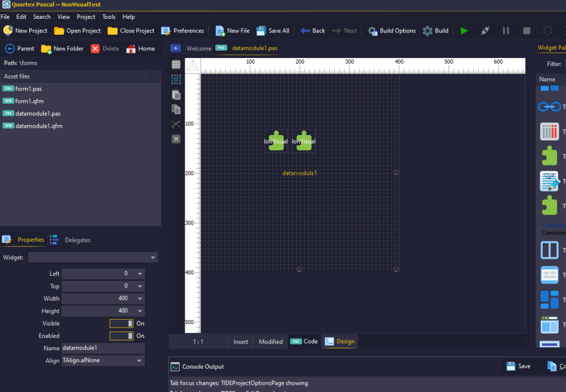Click the plug connect icon in toolbar

(x=485, y=31)
